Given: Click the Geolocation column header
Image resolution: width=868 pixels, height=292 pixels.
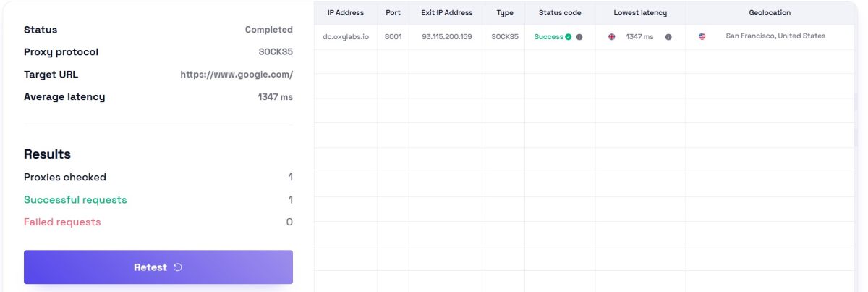Looking at the screenshot, I should tap(770, 13).
